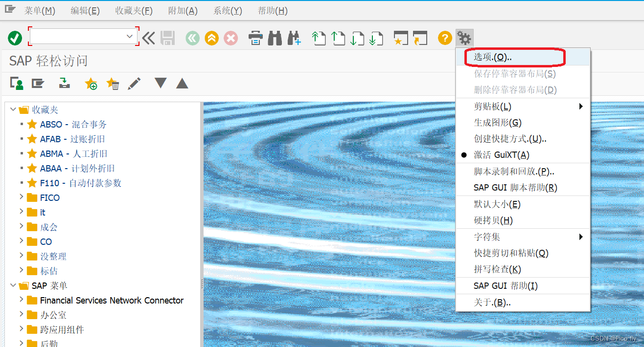Screen dimensions: 644x347
Task: Choose SAP GUI 帮助(I) menu entry
Action: (523, 286)
